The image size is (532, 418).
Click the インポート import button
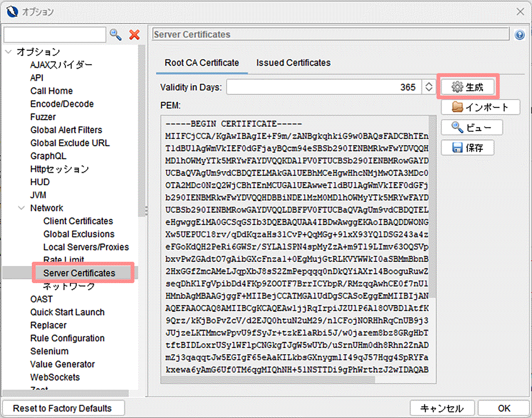pos(480,107)
